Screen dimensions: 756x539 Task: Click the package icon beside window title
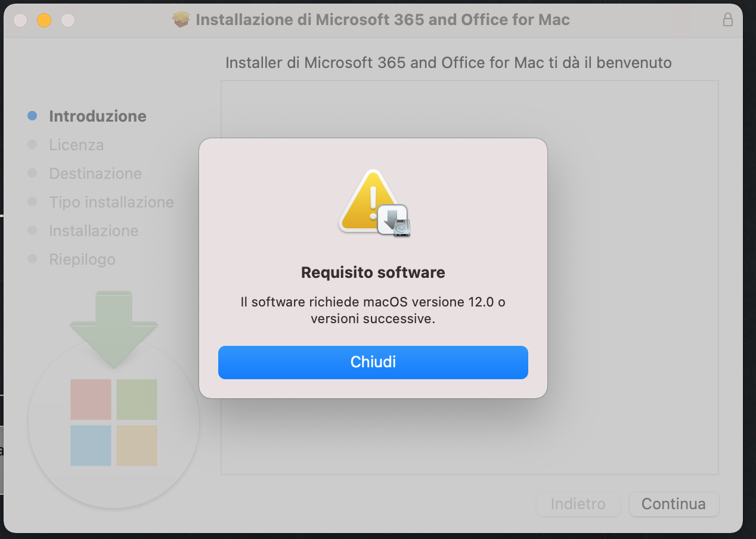181,20
